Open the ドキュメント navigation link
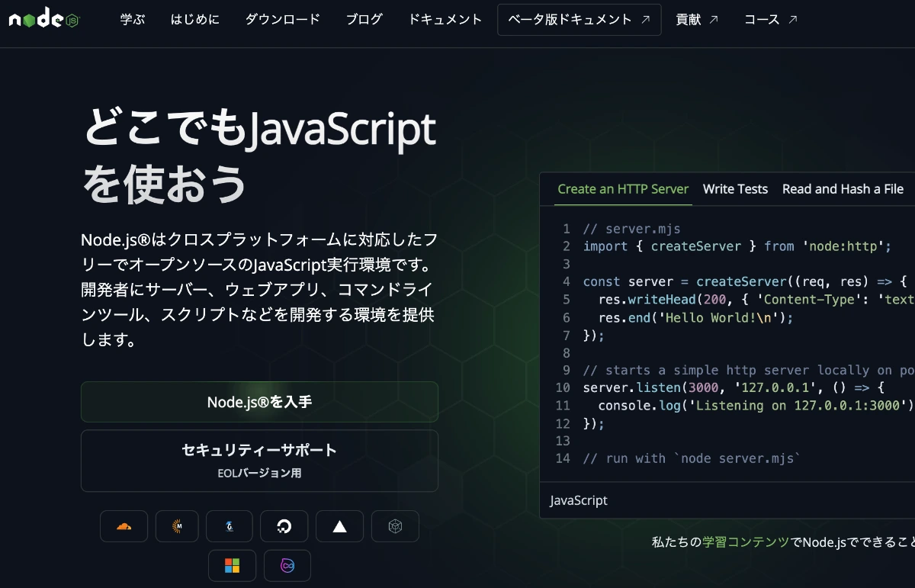The image size is (915, 588). pyautogui.click(x=445, y=20)
